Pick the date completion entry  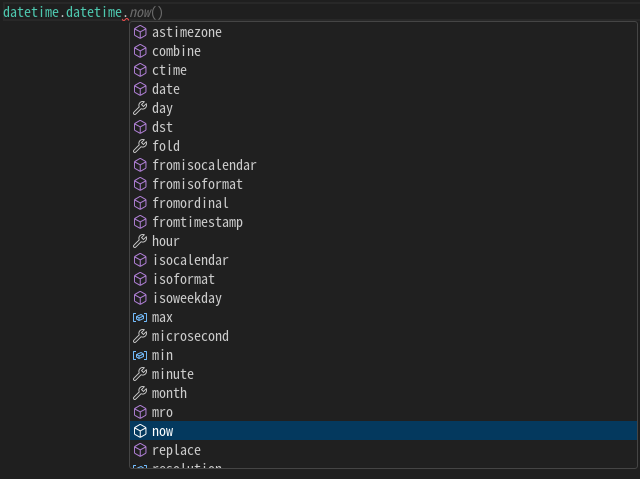[x=166, y=89]
